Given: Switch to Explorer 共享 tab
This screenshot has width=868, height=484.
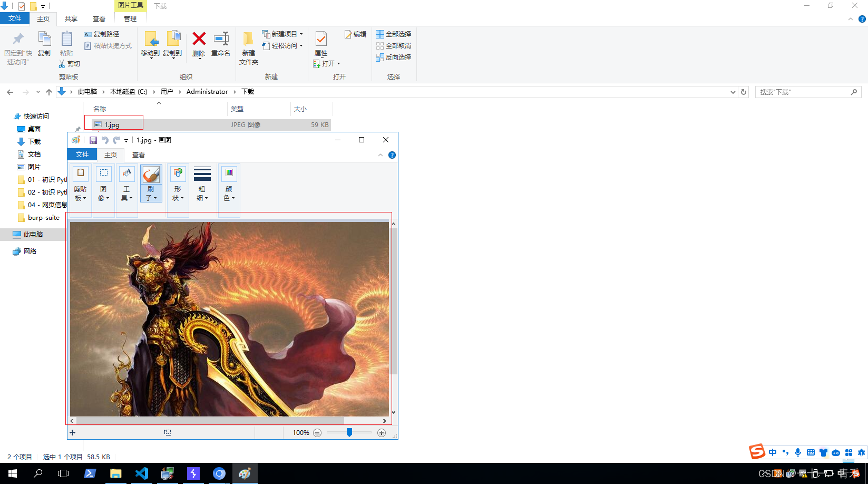Looking at the screenshot, I should [71, 18].
